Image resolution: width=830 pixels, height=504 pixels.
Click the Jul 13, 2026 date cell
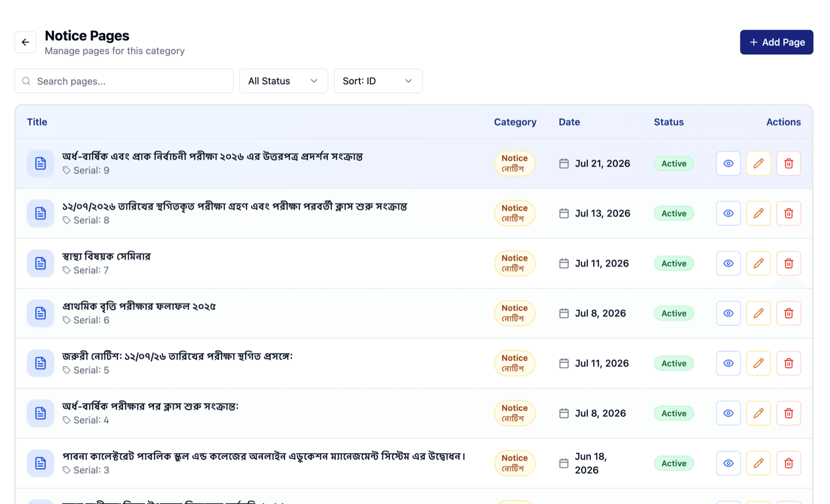point(595,213)
